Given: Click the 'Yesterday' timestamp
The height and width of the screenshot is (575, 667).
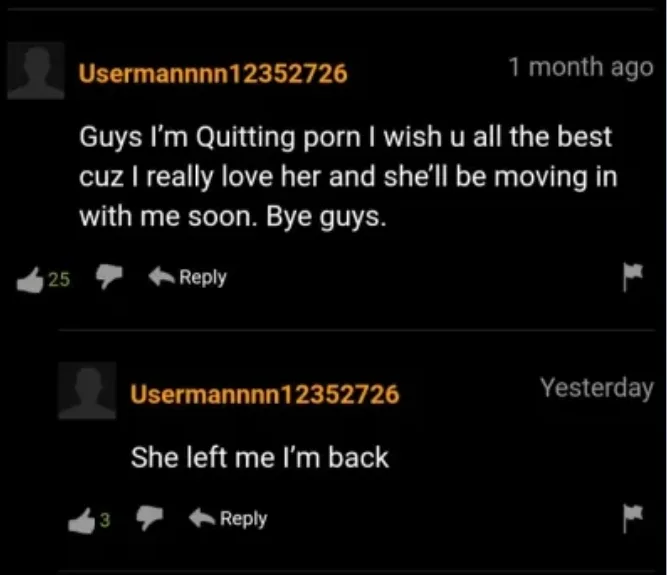Looking at the screenshot, I should click(x=597, y=388).
